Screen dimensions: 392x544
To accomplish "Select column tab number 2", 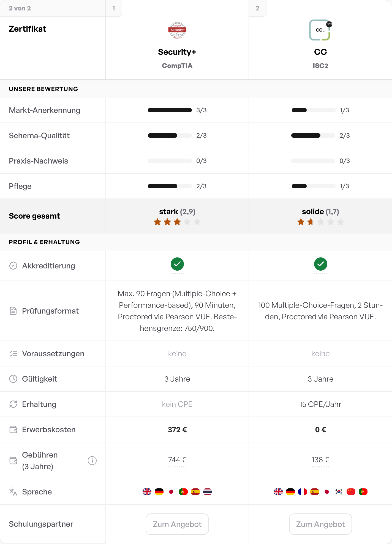I will (257, 8).
